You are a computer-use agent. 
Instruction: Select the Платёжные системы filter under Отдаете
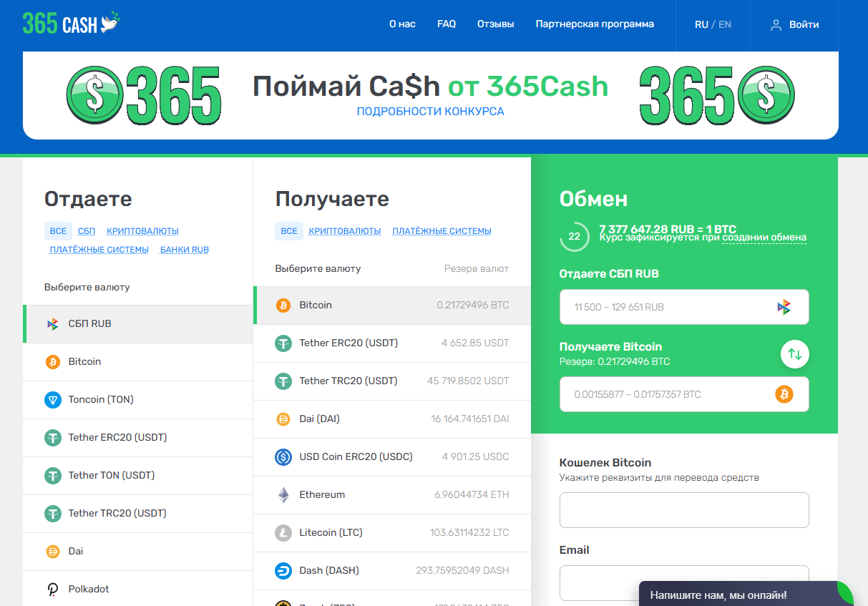[99, 250]
